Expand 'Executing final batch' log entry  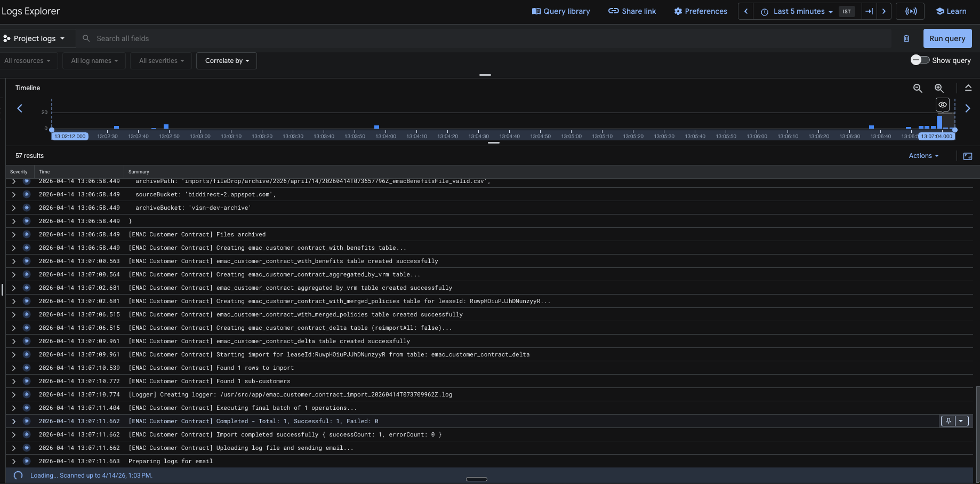[x=14, y=408]
